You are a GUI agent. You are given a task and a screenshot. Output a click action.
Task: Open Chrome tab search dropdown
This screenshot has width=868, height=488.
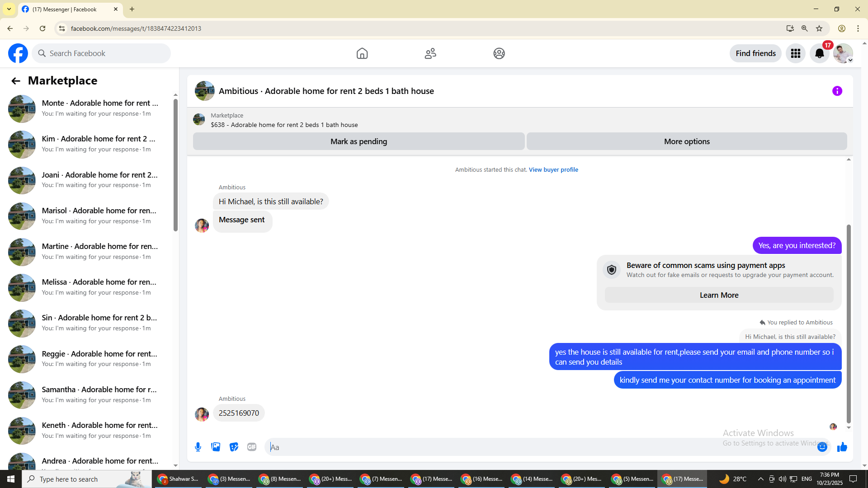pyautogui.click(x=9, y=9)
